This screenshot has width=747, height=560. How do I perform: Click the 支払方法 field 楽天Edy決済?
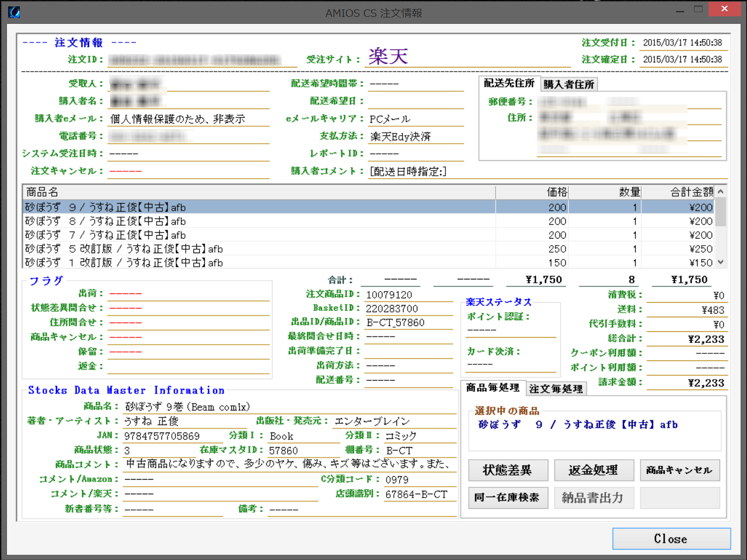tap(416, 137)
